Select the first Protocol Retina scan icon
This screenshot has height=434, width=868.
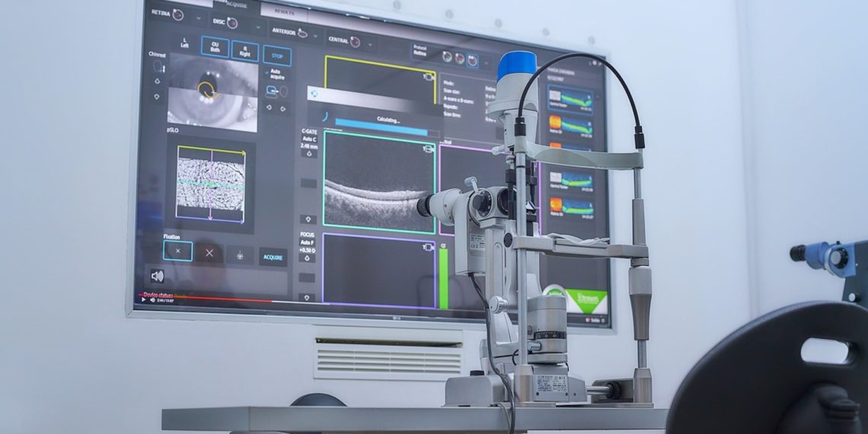click(x=447, y=56)
